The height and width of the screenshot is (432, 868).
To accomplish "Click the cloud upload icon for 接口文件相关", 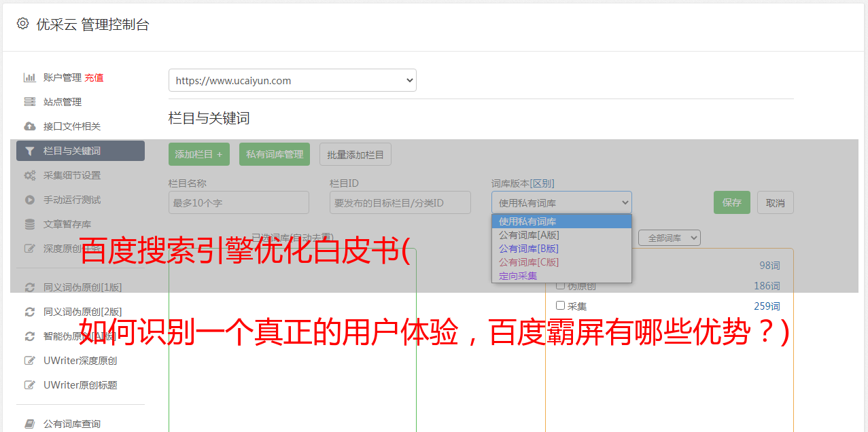I will tap(30, 126).
